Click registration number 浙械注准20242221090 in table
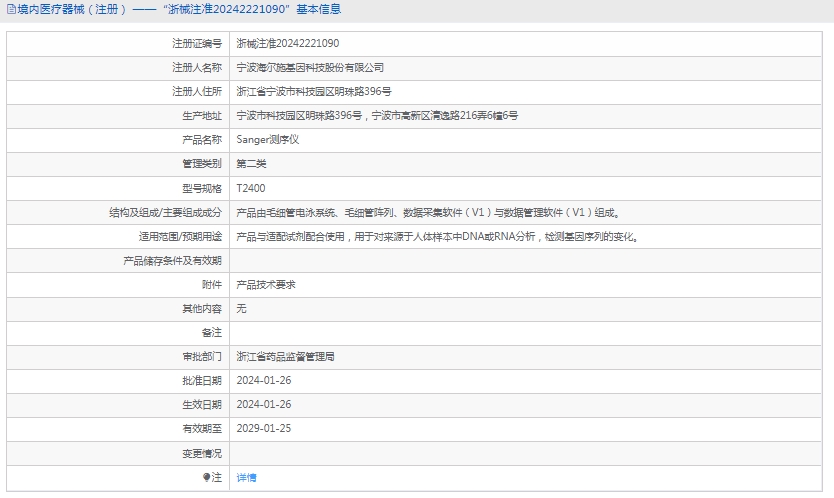Viewport: 834px width, 498px height. [x=287, y=44]
